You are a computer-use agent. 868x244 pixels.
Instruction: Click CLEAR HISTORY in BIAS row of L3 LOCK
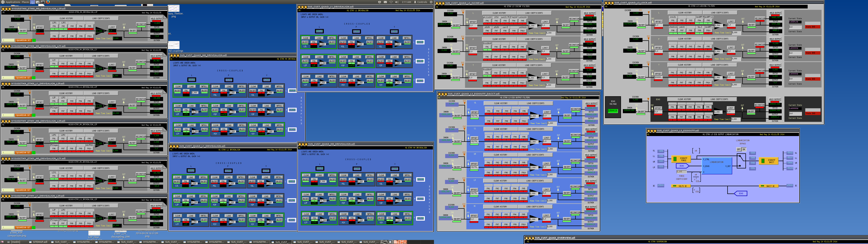[x=685, y=99]
